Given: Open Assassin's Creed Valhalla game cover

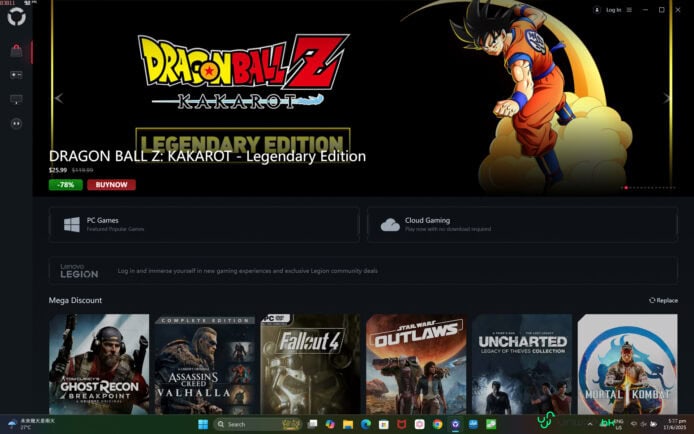Looking at the screenshot, I should pyautogui.click(x=204, y=364).
